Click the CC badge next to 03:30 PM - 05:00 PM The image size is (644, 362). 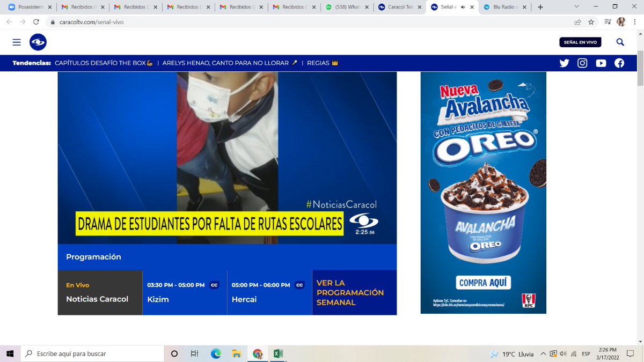point(214,285)
